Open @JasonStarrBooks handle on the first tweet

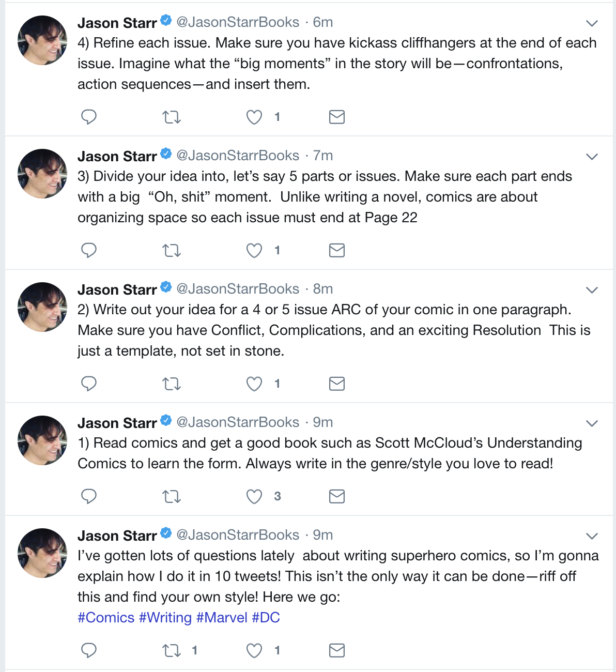click(x=238, y=22)
